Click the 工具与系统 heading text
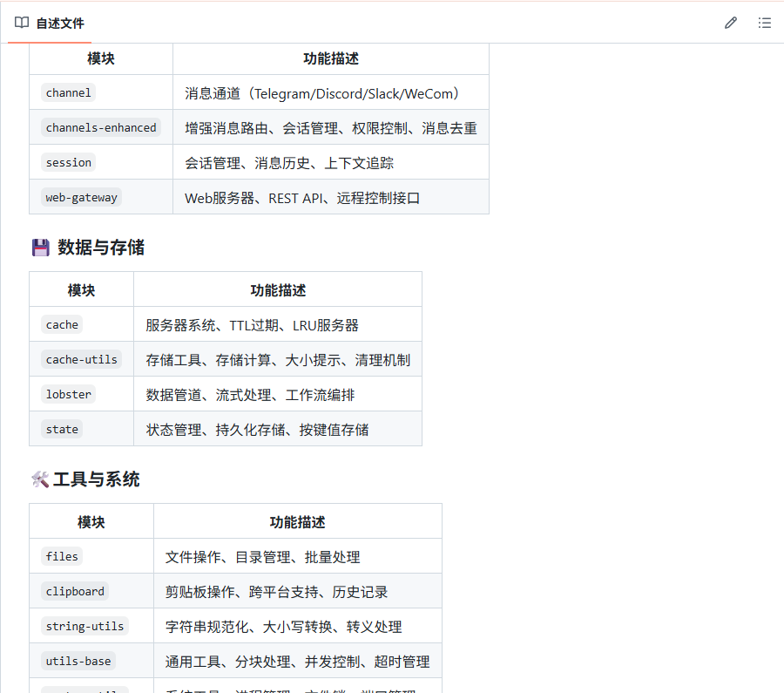 96,479
